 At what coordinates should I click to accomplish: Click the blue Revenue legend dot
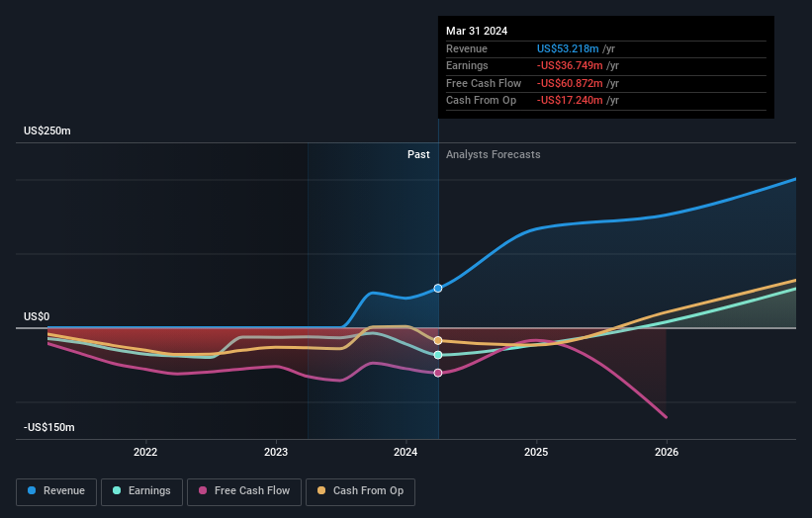(32, 490)
